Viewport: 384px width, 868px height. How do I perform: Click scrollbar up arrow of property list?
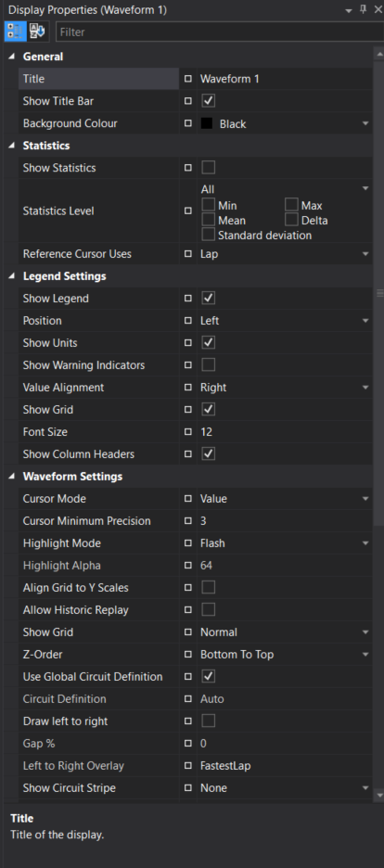tap(378, 53)
